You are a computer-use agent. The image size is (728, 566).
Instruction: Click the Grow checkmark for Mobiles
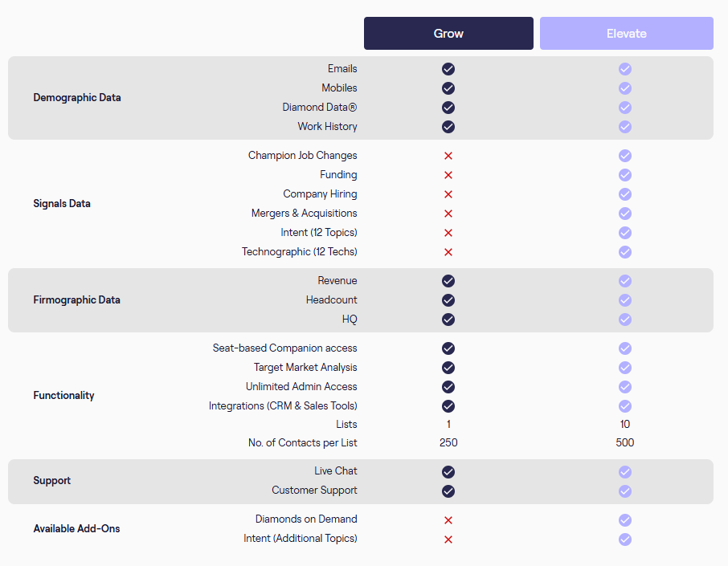point(448,88)
